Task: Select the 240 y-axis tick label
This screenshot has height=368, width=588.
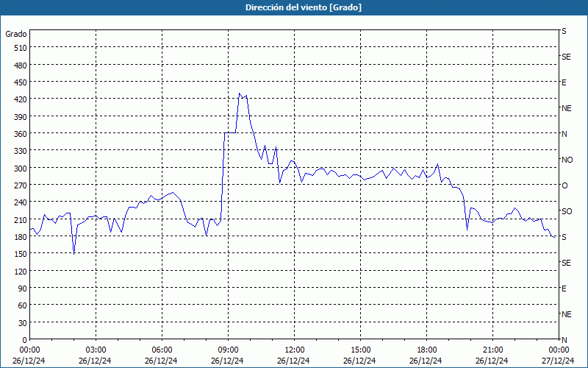Action: point(21,203)
